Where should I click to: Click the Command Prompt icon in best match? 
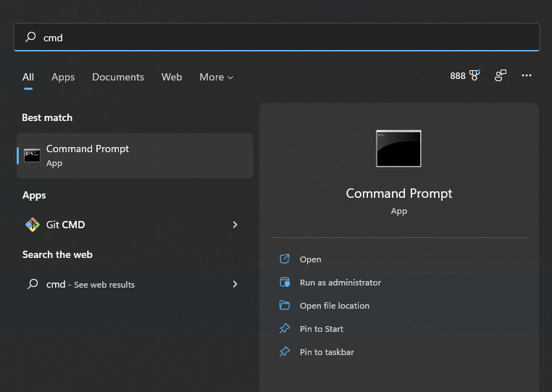point(32,156)
